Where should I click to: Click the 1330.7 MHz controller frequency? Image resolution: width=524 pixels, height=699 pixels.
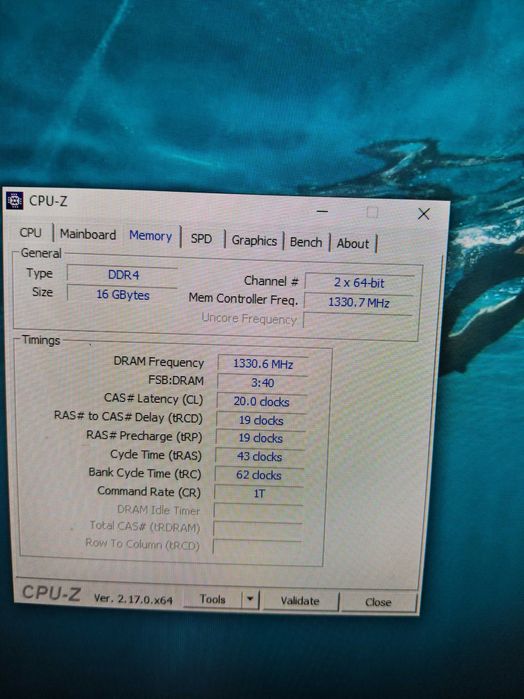click(359, 303)
